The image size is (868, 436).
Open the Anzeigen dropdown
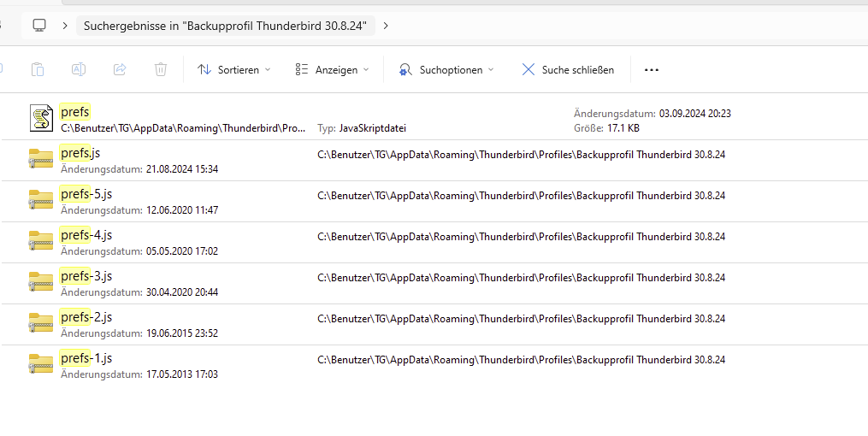click(x=332, y=70)
